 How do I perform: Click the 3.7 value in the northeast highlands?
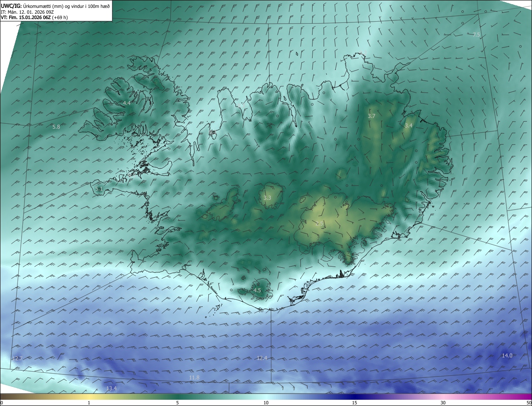372,116
